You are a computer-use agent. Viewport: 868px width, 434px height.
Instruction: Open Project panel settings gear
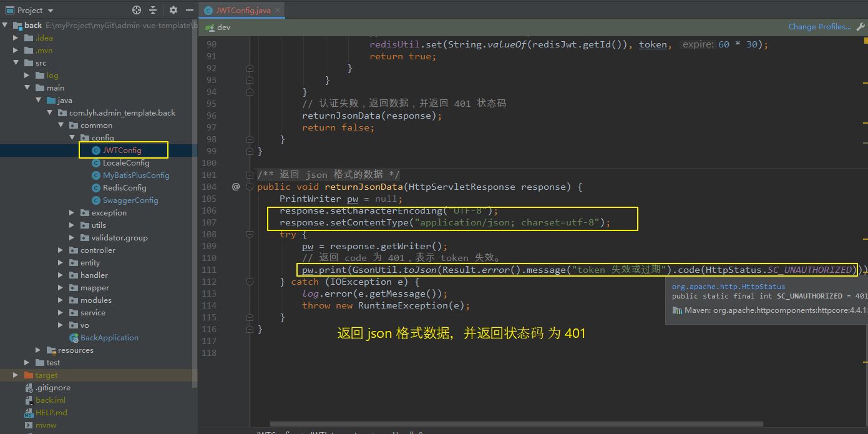tap(173, 10)
